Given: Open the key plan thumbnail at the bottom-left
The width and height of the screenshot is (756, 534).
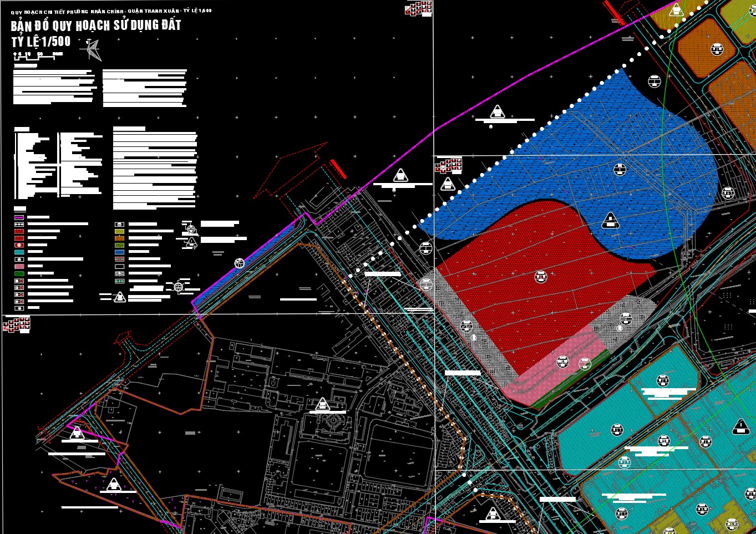Looking at the screenshot, I should click(x=16, y=324).
